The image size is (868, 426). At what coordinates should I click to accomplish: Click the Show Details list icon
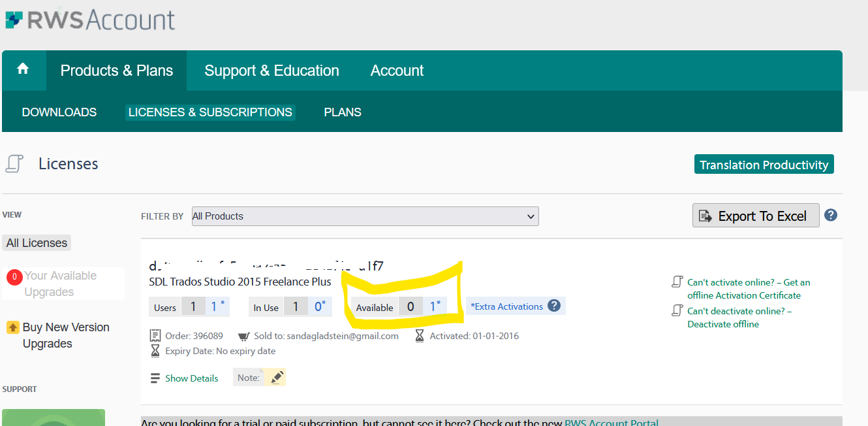coord(155,378)
